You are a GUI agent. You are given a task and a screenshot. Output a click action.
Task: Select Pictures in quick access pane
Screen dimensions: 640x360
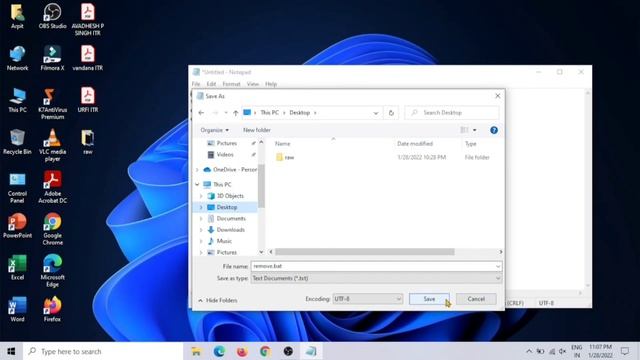227,143
